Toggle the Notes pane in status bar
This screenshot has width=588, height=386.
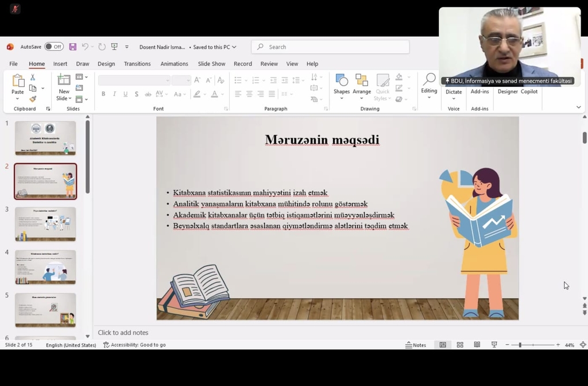[x=416, y=345]
